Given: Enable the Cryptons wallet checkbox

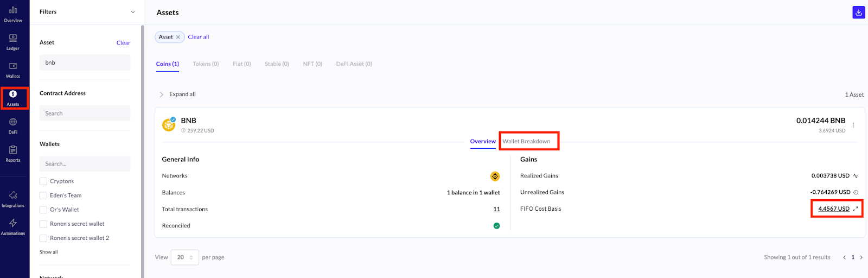Looking at the screenshot, I should (43, 181).
